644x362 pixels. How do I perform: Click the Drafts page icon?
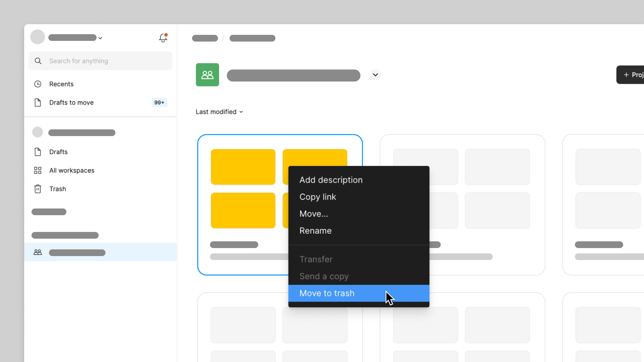[x=38, y=152]
